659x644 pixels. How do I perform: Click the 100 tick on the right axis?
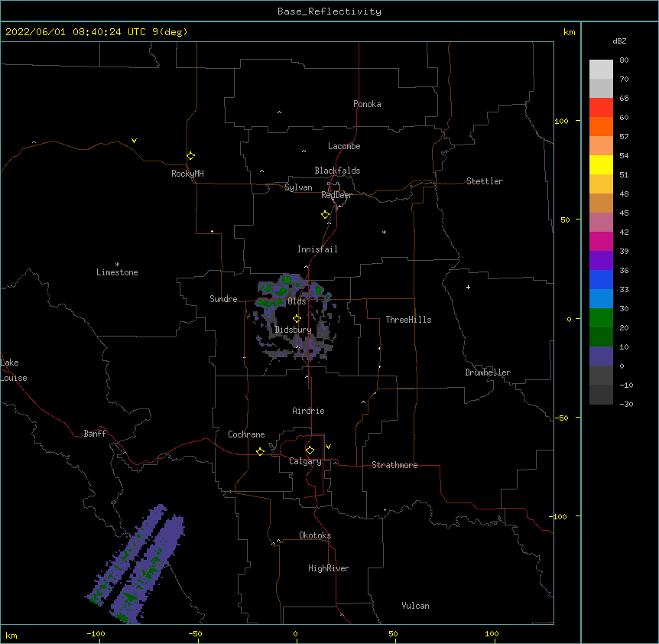point(561,121)
